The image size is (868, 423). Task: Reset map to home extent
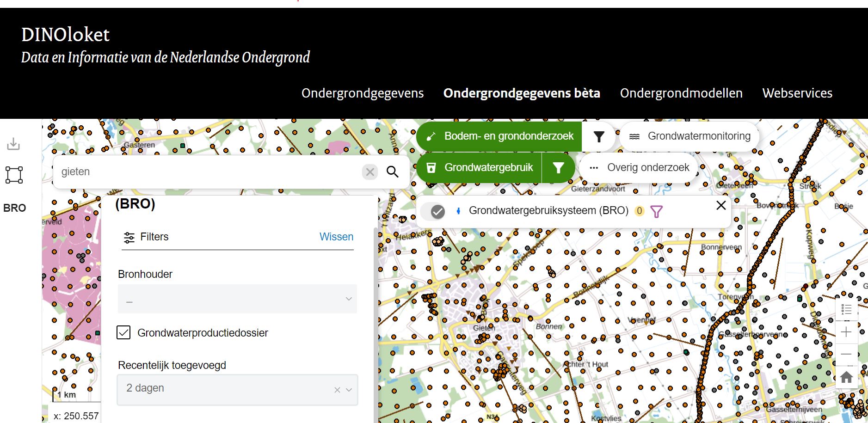(x=846, y=377)
